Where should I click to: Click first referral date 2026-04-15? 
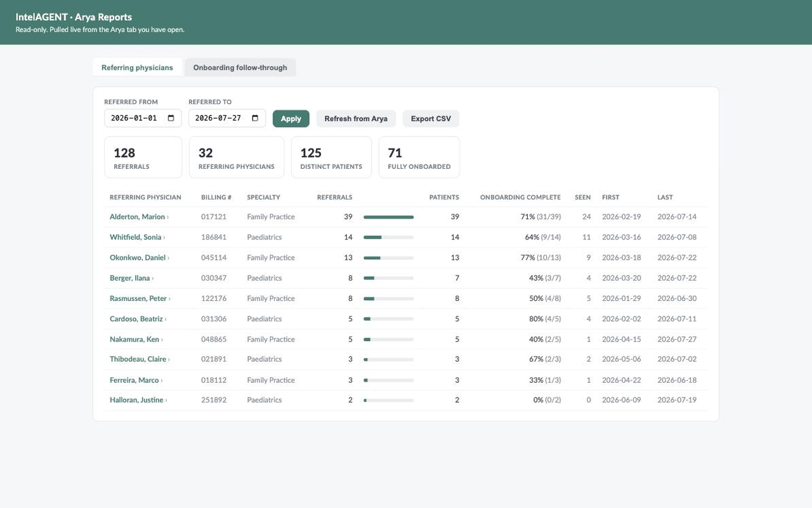click(x=621, y=339)
